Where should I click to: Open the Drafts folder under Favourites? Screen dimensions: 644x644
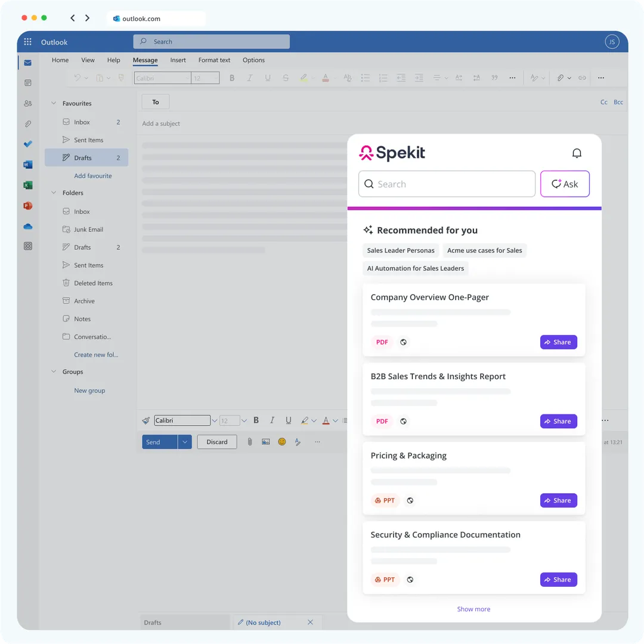click(x=86, y=157)
